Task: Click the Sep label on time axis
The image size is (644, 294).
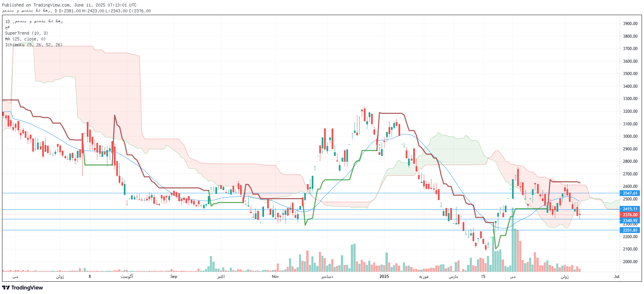Action: [x=174, y=277]
